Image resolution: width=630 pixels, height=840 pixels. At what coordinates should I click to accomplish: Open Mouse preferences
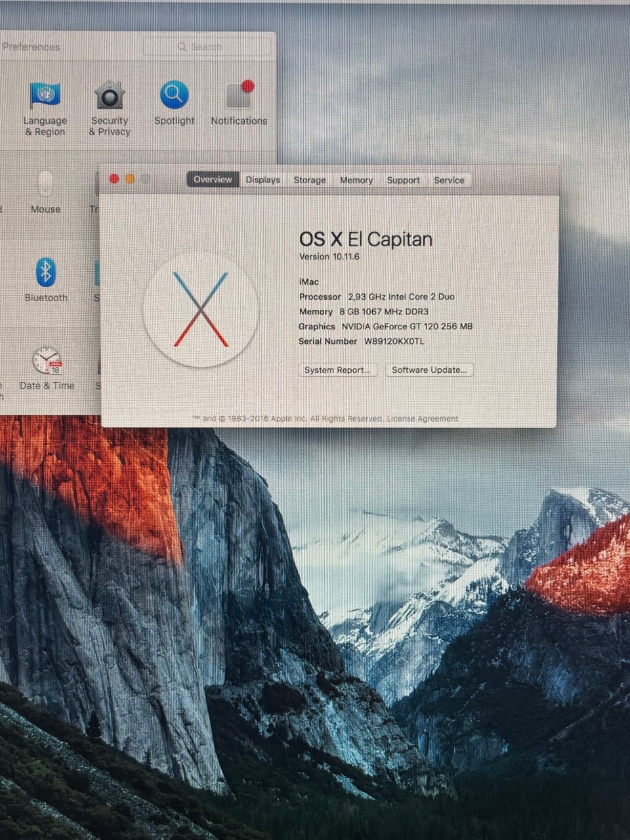pyautogui.click(x=45, y=192)
